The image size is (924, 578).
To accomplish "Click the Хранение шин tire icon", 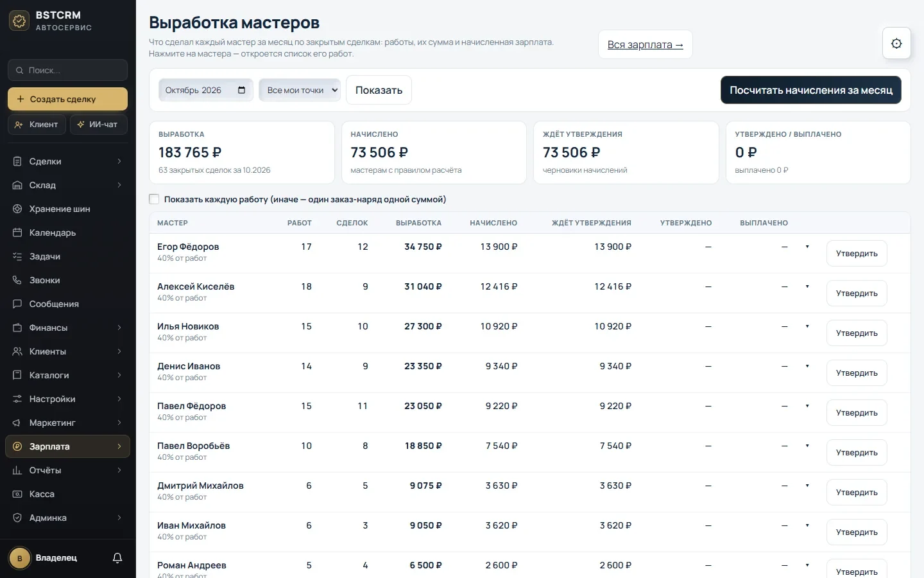I will 17,209.
